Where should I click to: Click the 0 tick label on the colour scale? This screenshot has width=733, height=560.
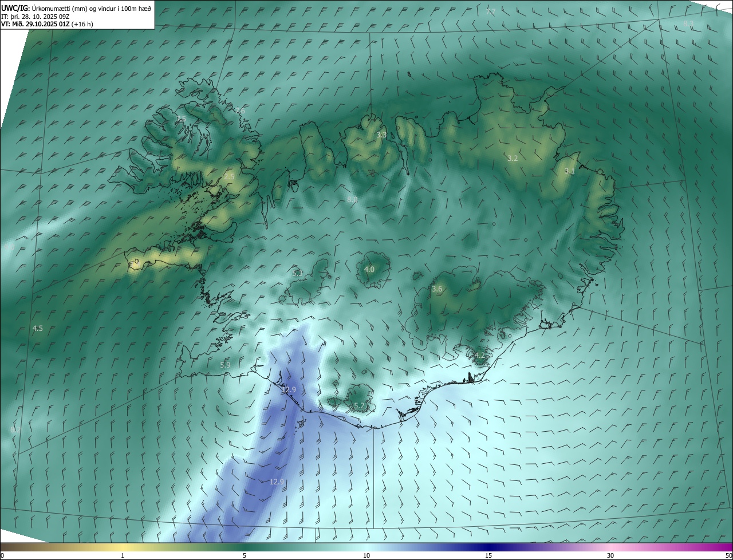coord(2,555)
